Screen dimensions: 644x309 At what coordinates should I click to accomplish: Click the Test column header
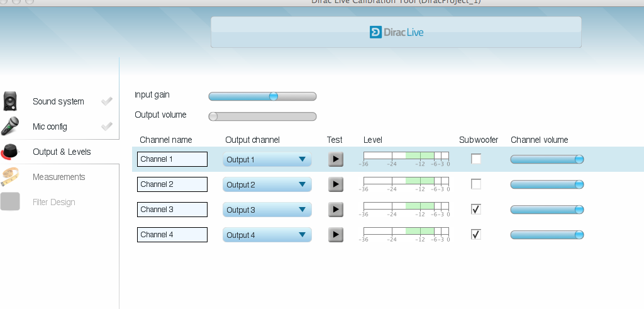click(335, 140)
